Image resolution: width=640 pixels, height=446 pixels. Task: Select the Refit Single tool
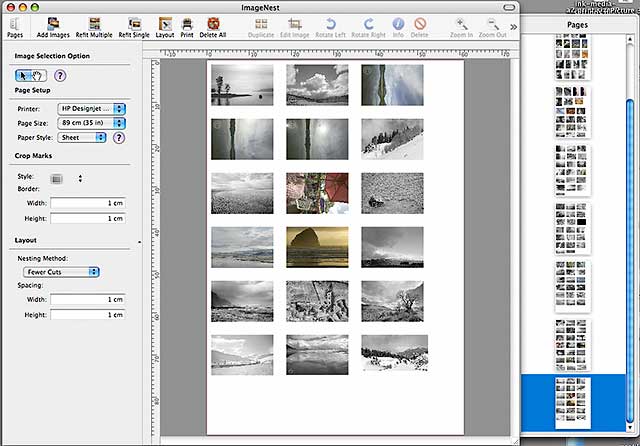134,27
